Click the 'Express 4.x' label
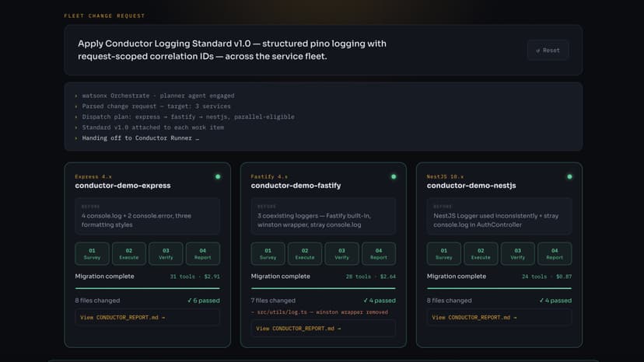Screen dimensions: 644x362 [x=93, y=176]
